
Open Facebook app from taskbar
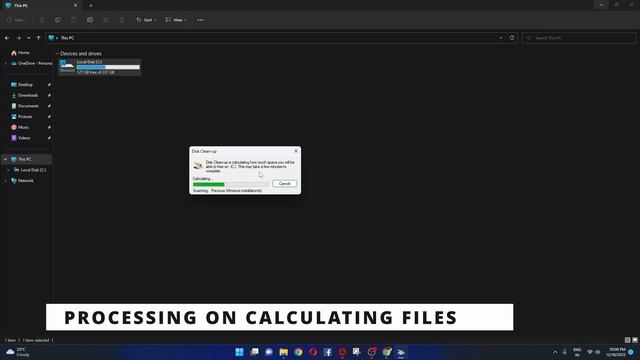coord(328,352)
